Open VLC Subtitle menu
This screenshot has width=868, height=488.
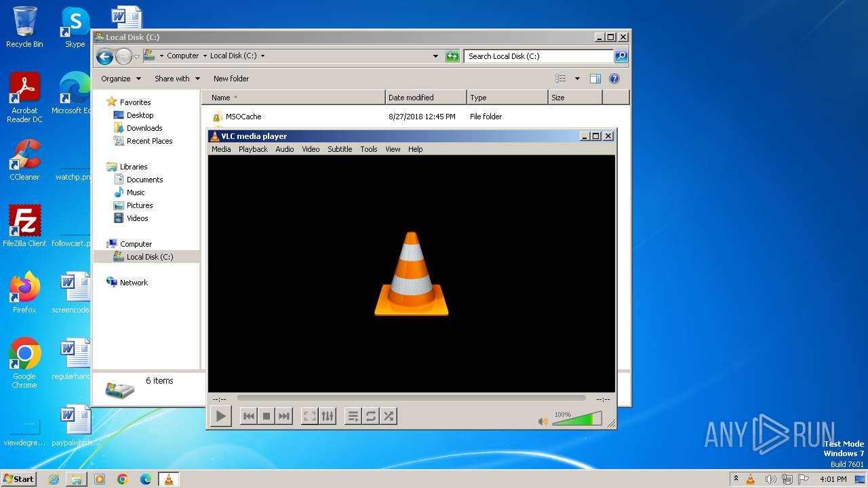[340, 149]
